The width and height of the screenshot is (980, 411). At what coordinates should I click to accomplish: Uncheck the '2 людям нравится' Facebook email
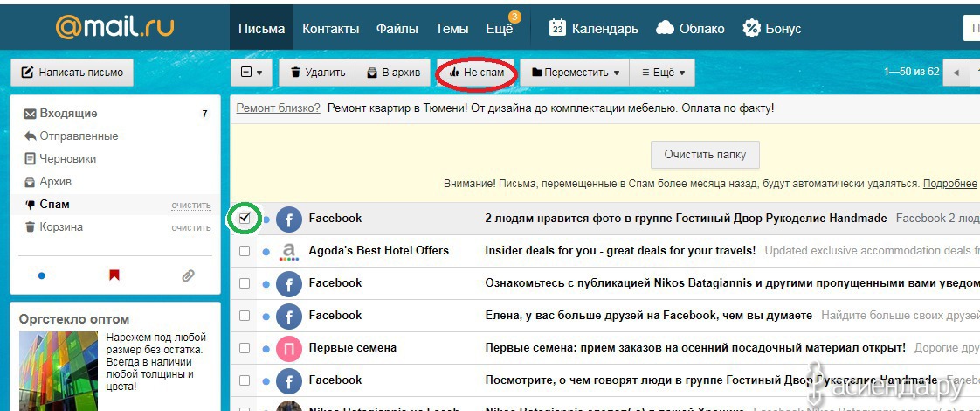[245, 219]
